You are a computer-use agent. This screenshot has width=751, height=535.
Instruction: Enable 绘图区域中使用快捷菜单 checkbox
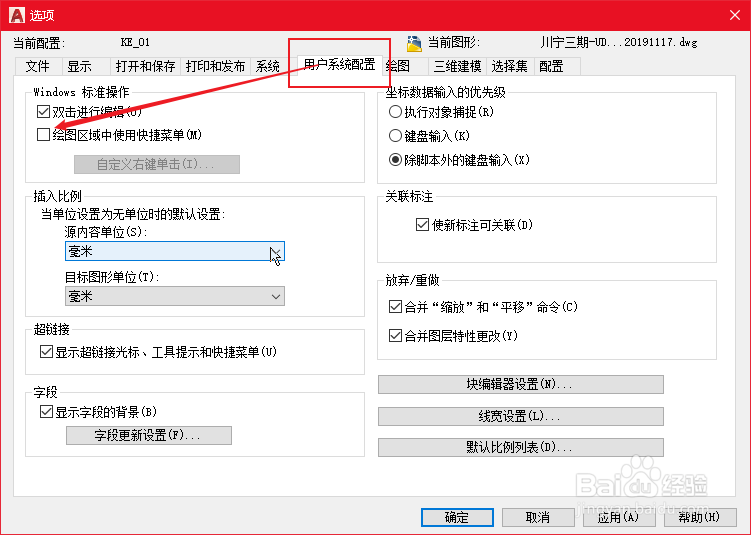click(x=43, y=135)
